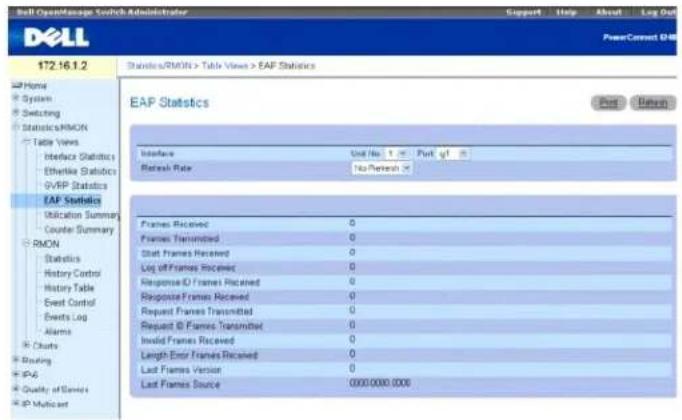The image size is (682, 420).
Task: Open History Table page
Action: coord(69,288)
